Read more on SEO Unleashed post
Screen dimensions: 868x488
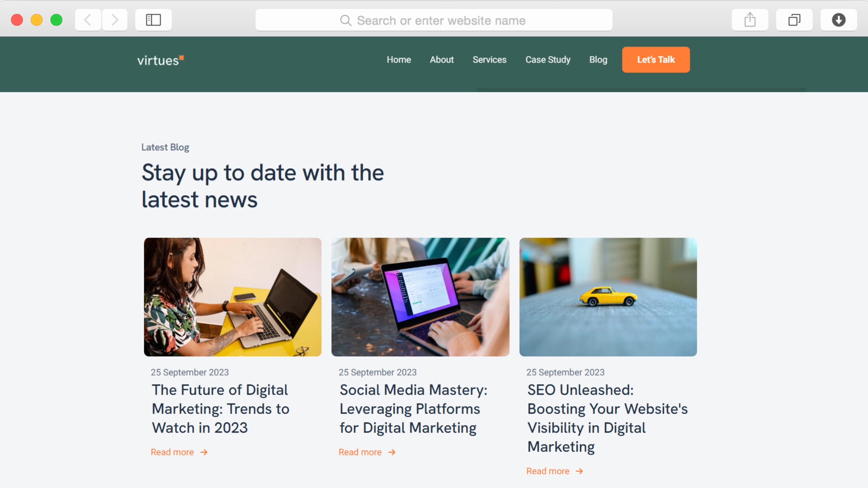[554, 471]
